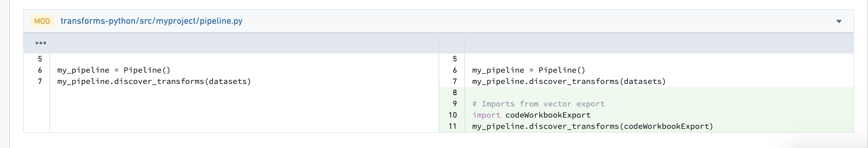Click left pane 'my_pipeline = Pipeline()' line
868x148 pixels.
coord(114,70)
